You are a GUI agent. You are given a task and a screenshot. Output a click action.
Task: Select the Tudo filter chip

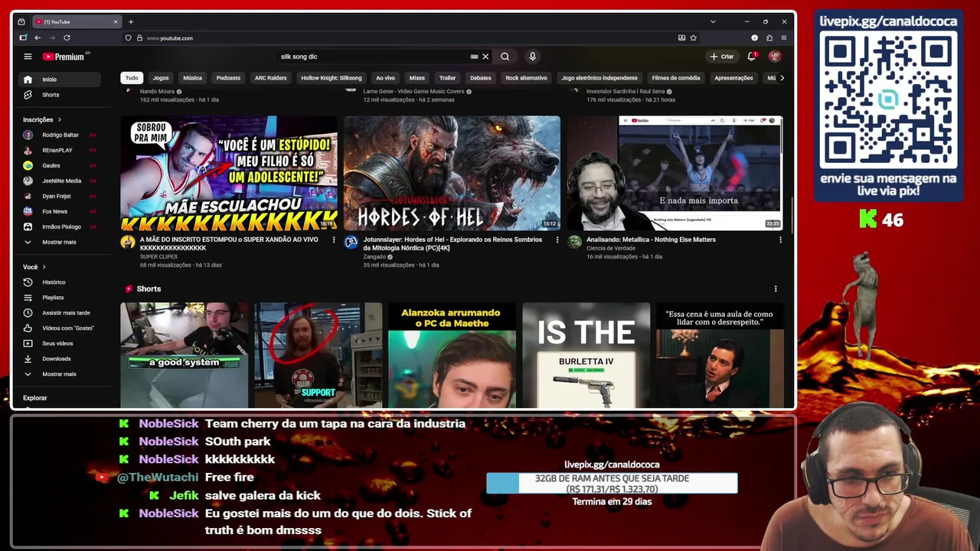pyautogui.click(x=132, y=78)
